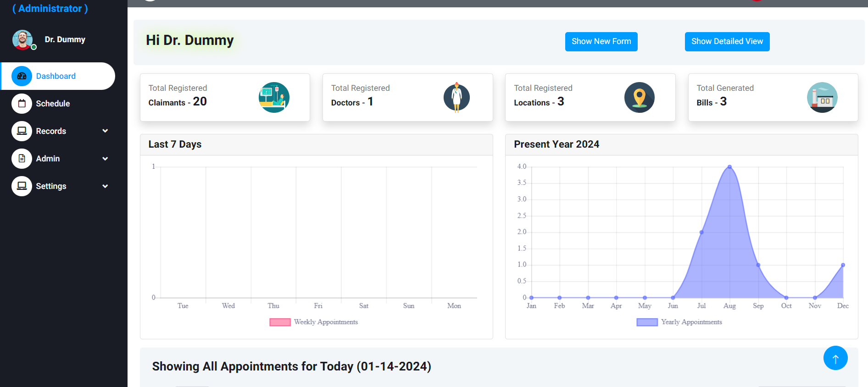868x387 pixels.
Task: Open the Registered Doctors icon
Action: pos(456,97)
